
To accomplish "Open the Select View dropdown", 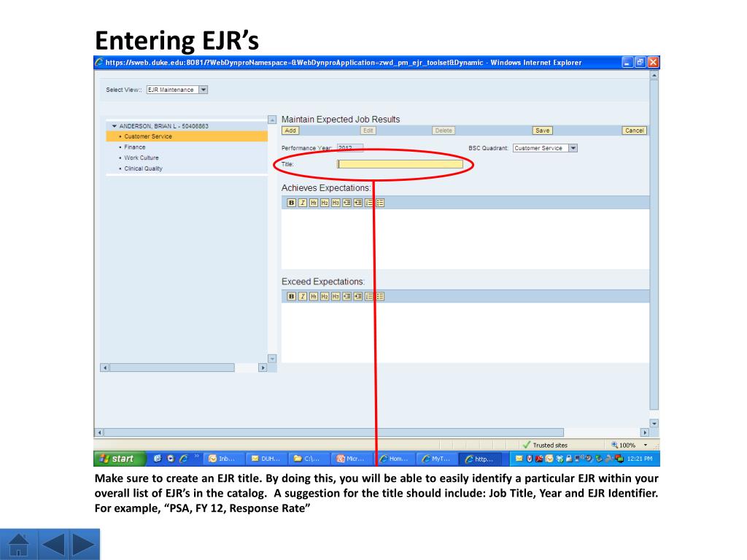I will click(x=204, y=90).
